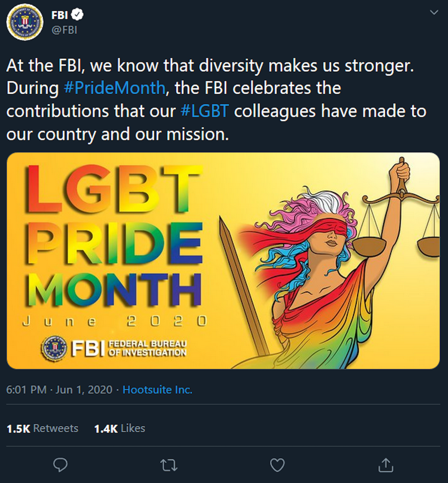
Task: Open the #PrideMonth hashtag
Action: click(x=115, y=88)
